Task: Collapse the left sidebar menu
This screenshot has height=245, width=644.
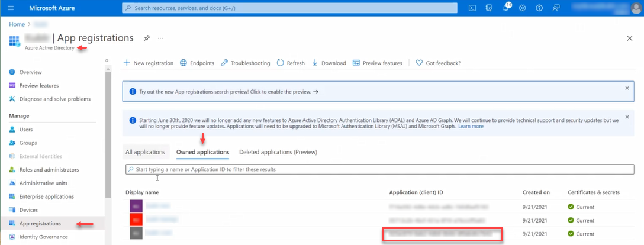Action: pos(107,60)
